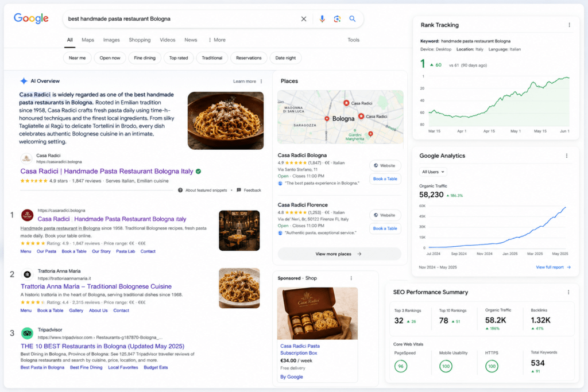The width and height of the screenshot is (588, 392).
Task: Open Our Story sitelink
Action: (x=101, y=251)
